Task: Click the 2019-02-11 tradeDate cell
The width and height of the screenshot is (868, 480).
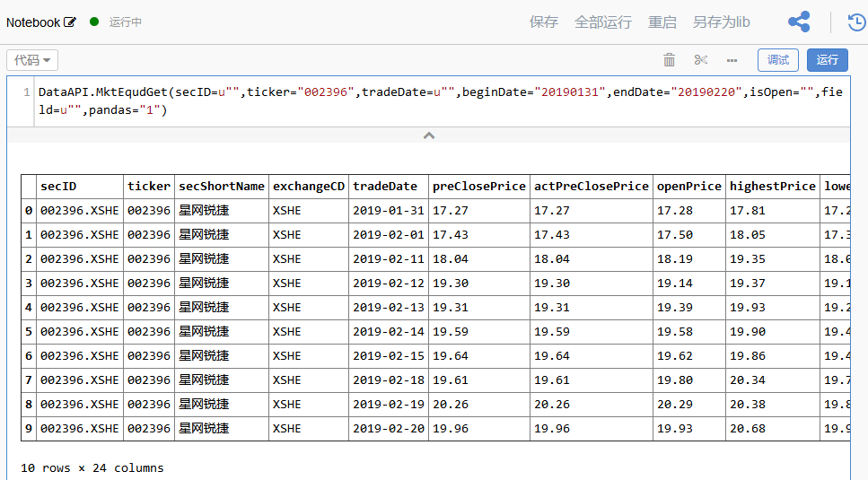Action: pos(388,259)
